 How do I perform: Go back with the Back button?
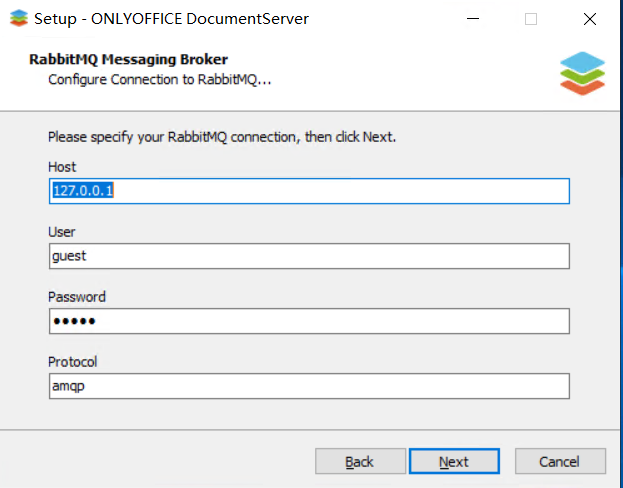click(x=360, y=461)
